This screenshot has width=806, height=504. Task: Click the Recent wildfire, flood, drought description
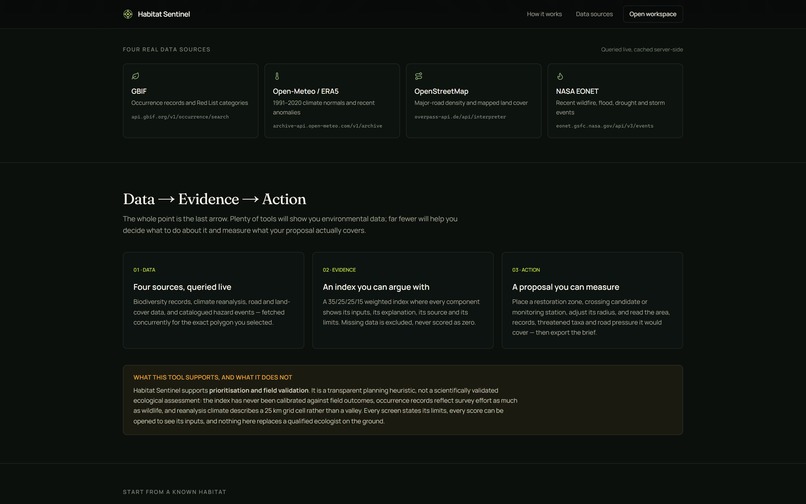(x=610, y=107)
